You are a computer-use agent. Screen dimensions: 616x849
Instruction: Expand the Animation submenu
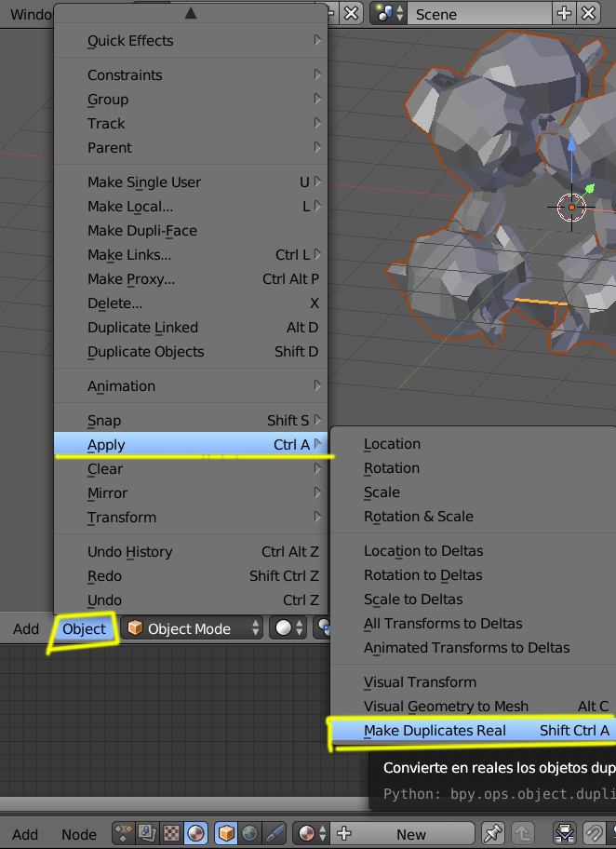click(x=191, y=385)
